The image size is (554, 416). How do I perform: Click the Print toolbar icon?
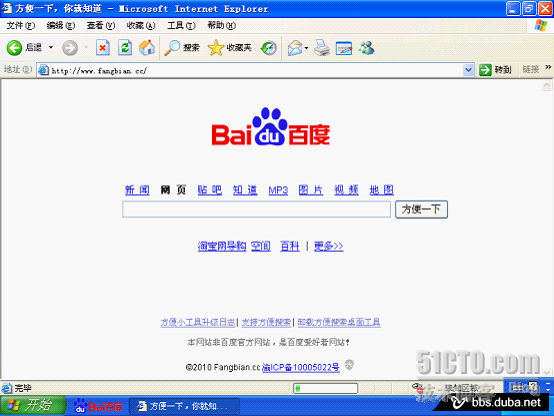pyautogui.click(x=322, y=48)
